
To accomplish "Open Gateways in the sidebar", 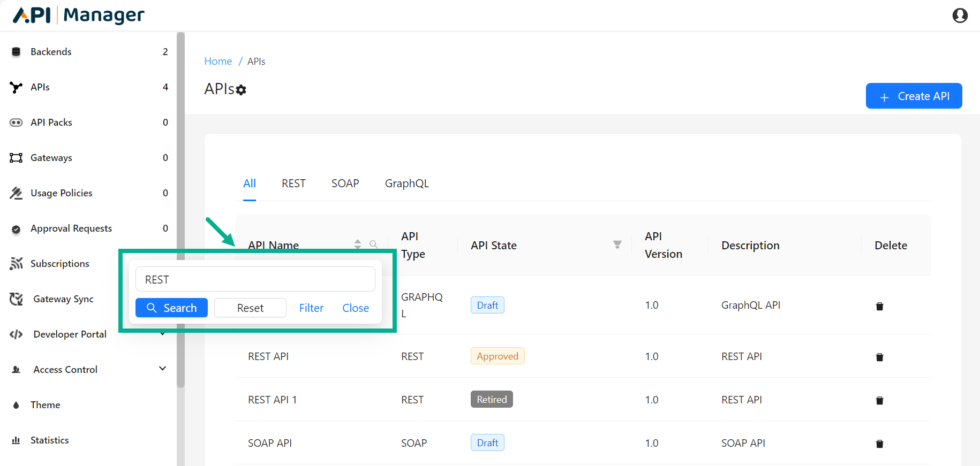I will pyautogui.click(x=51, y=158).
